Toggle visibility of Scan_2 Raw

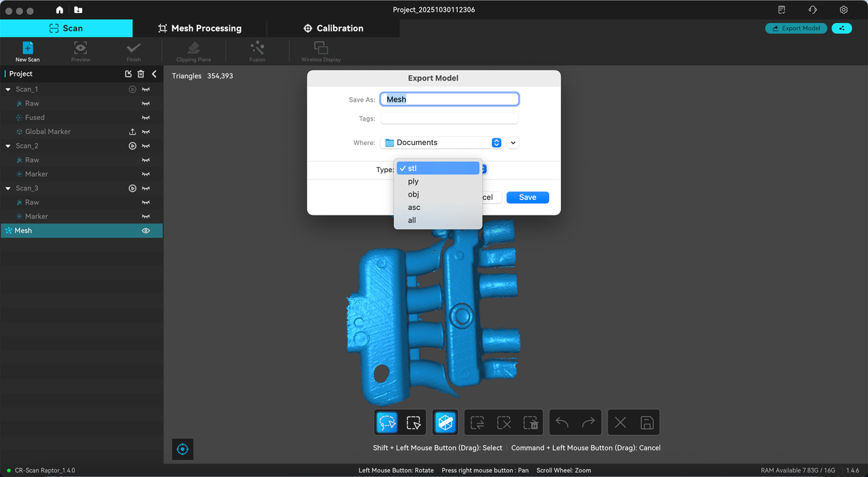pyautogui.click(x=145, y=161)
